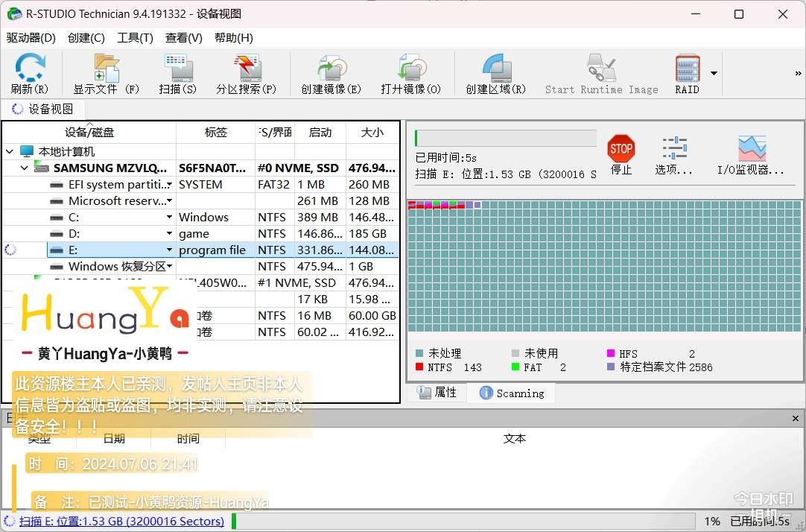
Task: Click the scan status link in status bar
Action: pyautogui.click(x=122, y=522)
